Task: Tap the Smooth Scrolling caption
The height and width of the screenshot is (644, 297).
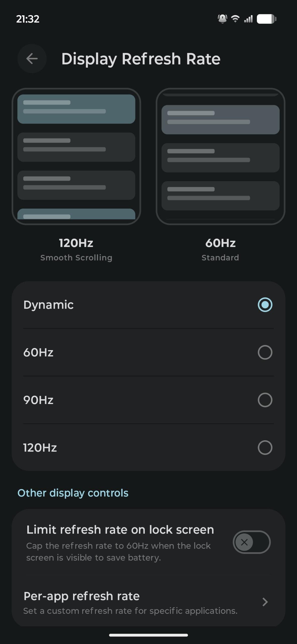Action: [x=76, y=258]
